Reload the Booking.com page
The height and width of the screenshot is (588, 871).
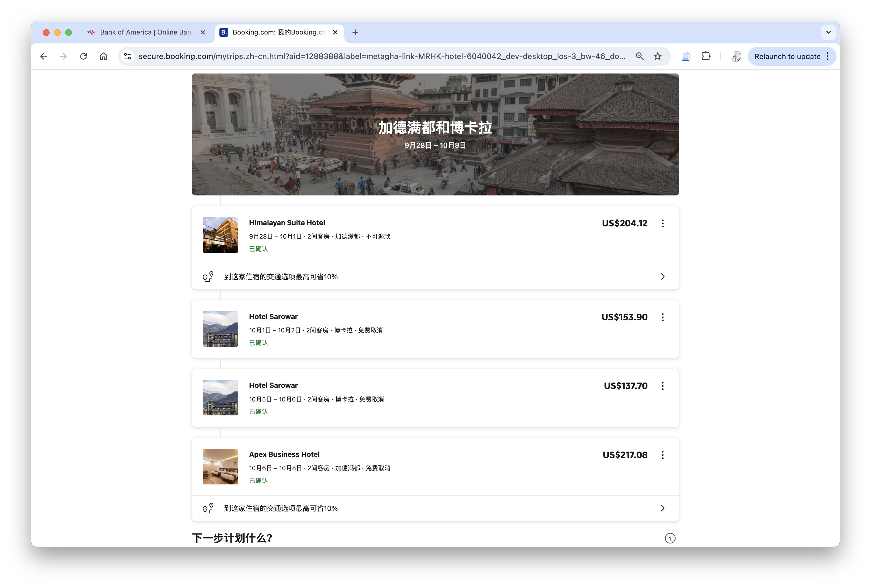point(84,56)
